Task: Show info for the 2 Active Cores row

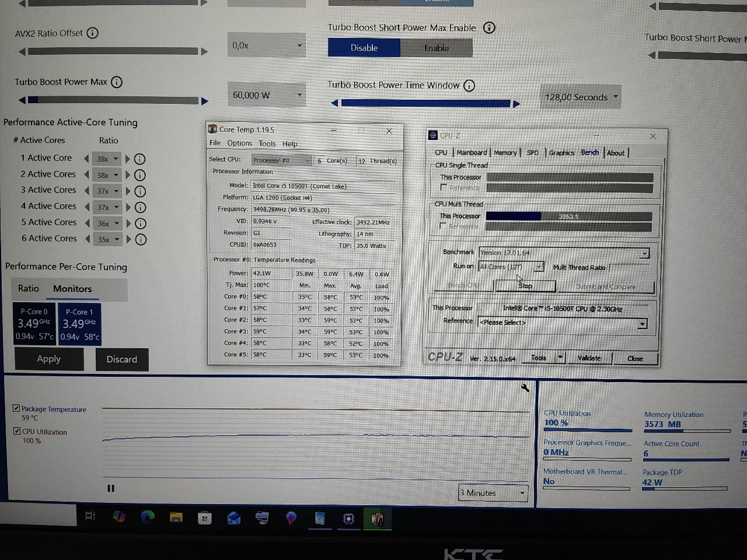Action: point(139,175)
